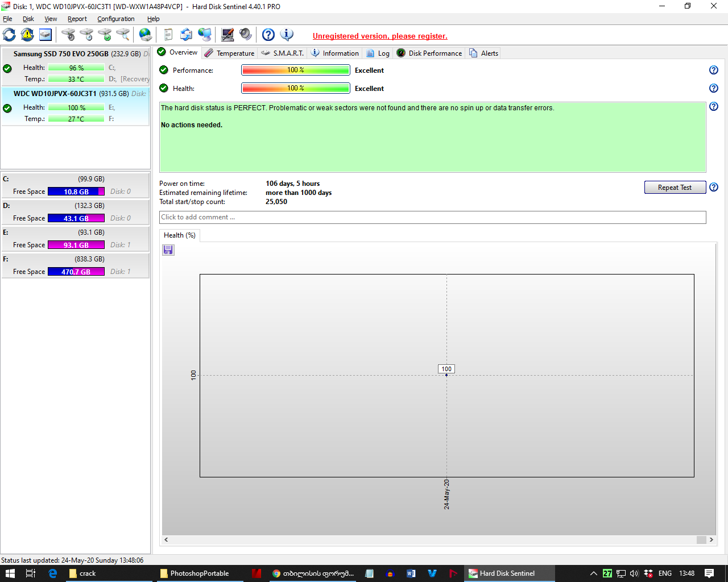
Task: Open the configuration monitor-with-pen icon
Action: (x=227, y=35)
